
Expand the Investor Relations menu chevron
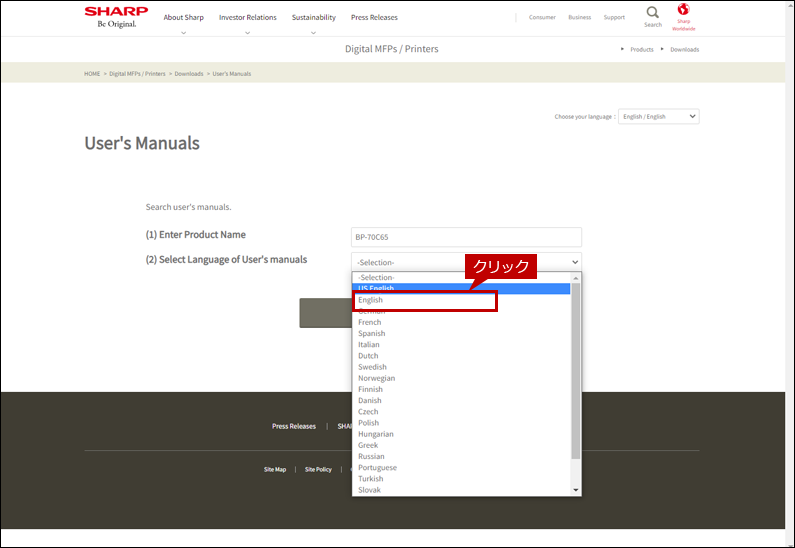click(247, 33)
